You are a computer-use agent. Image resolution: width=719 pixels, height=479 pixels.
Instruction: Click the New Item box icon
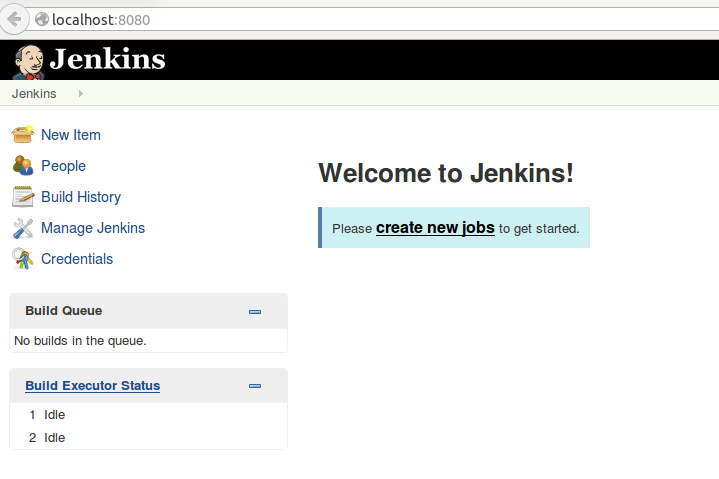[x=22, y=135]
